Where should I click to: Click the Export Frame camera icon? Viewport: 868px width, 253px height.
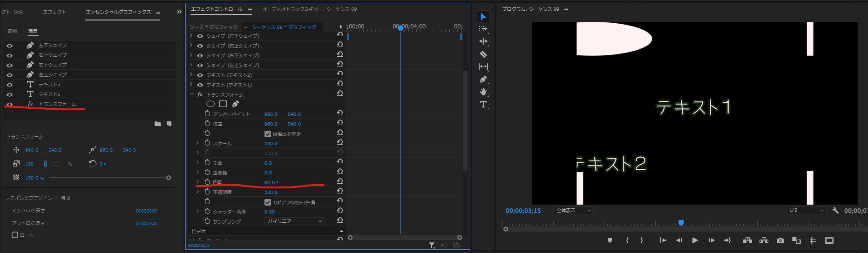(x=780, y=240)
